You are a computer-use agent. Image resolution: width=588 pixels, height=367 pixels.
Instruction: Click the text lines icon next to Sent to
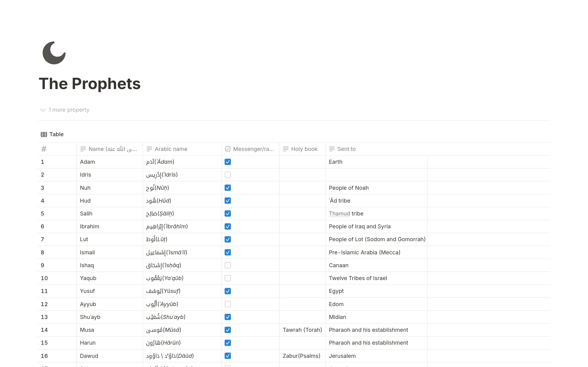pyautogui.click(x=332, y=148)
